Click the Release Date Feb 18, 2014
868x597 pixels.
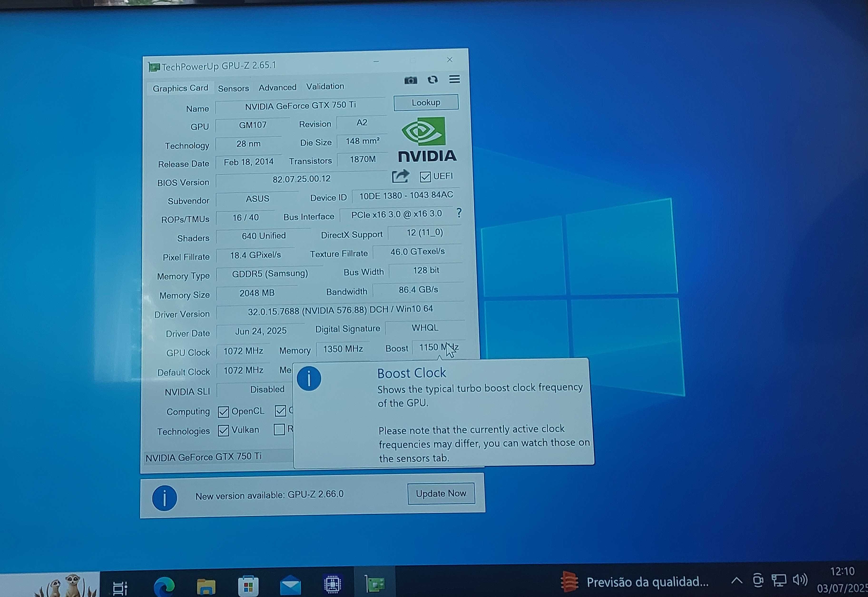(x=249, y=162)
